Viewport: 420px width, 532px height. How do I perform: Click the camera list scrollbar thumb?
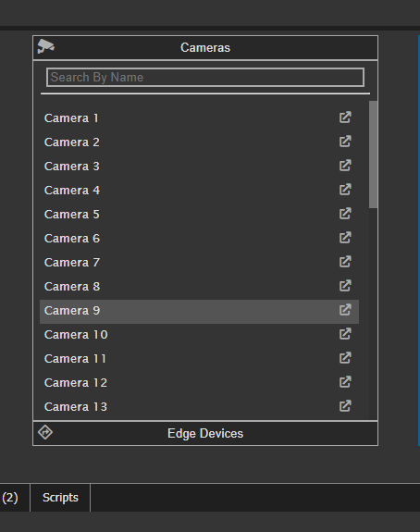[x=373, y=155]
